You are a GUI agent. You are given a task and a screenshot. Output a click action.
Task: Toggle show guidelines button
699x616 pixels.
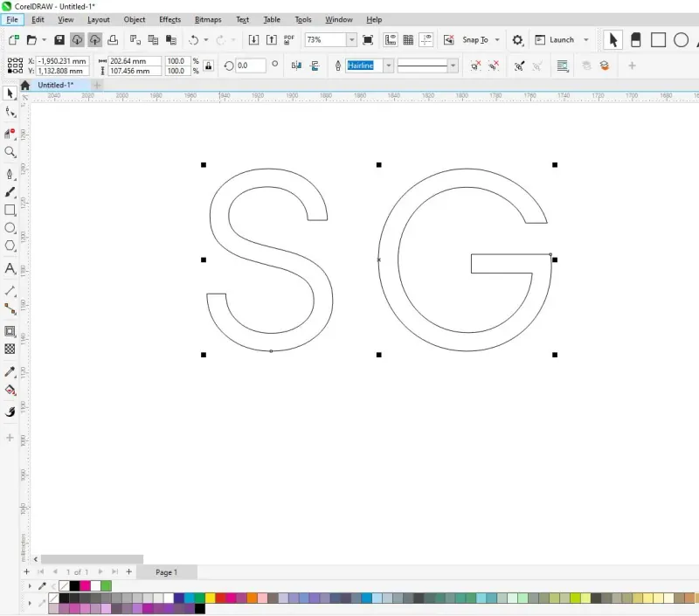426,39
